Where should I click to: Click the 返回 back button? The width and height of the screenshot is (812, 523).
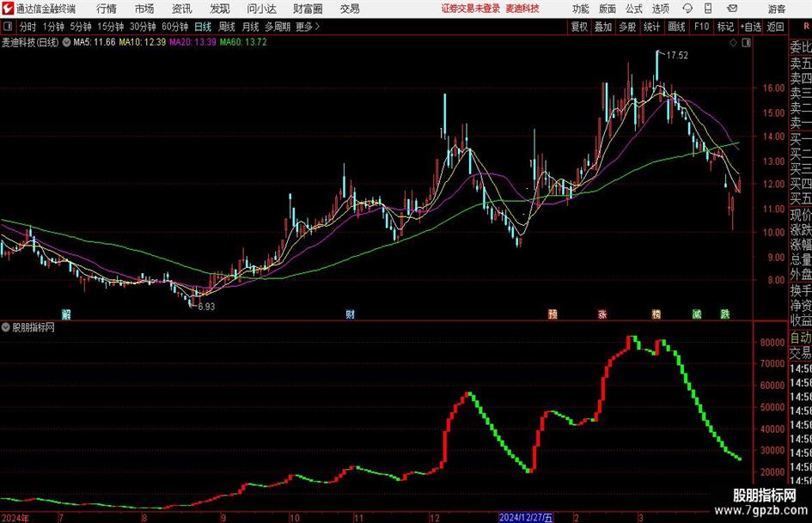[775, 27]
